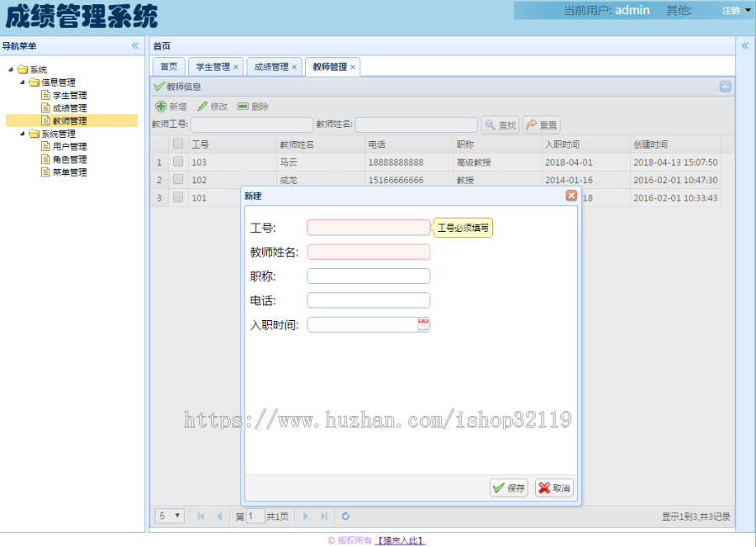Check the row checkbox for 成龙

(178, 179)
